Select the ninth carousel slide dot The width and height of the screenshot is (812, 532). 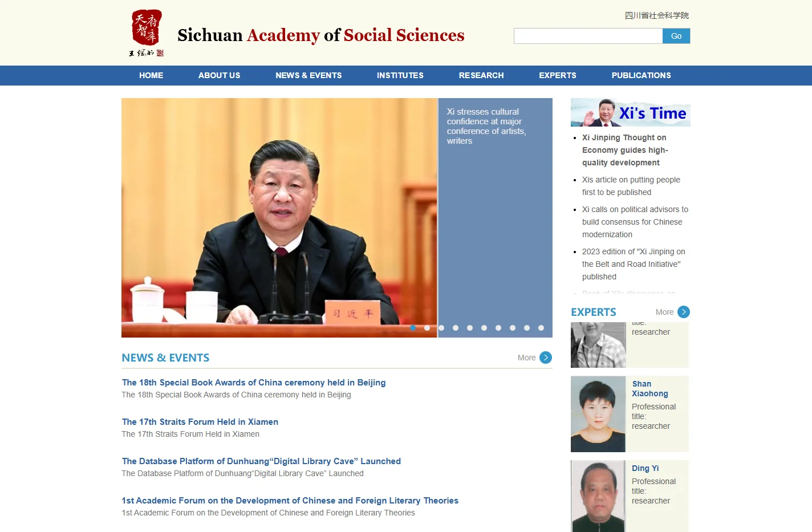[x=527, y=328]
